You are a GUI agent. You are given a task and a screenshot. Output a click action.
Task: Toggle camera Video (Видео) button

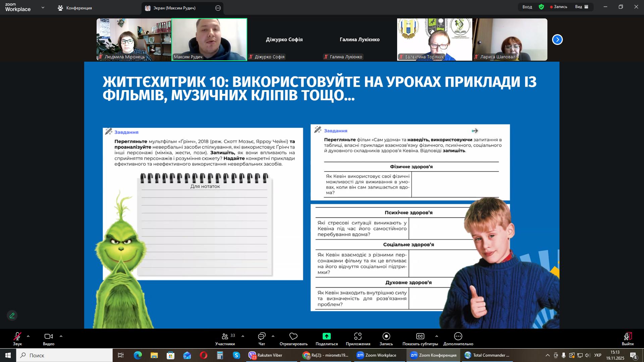pos(49,336)
